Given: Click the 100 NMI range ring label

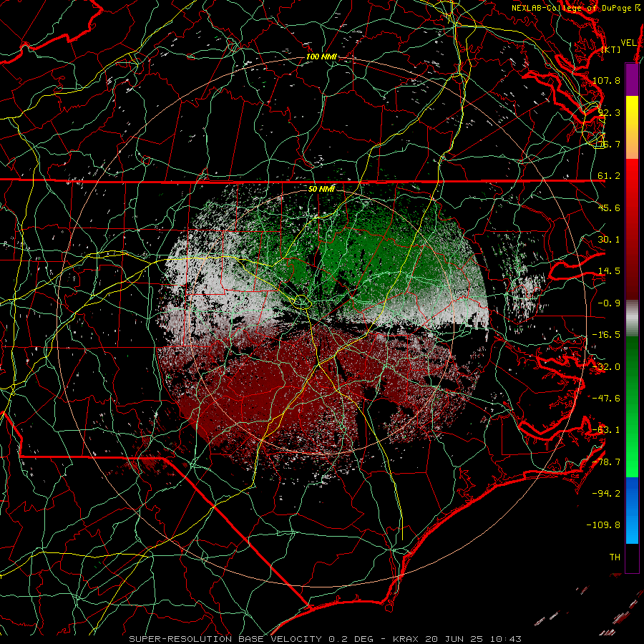Looking at the screenshot, I should coord(321,57).
